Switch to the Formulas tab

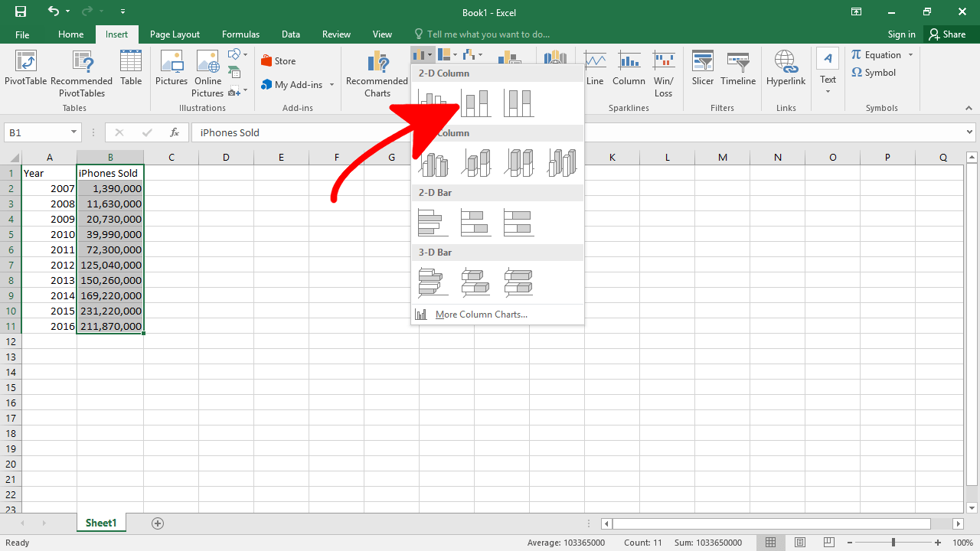(240, 34)
